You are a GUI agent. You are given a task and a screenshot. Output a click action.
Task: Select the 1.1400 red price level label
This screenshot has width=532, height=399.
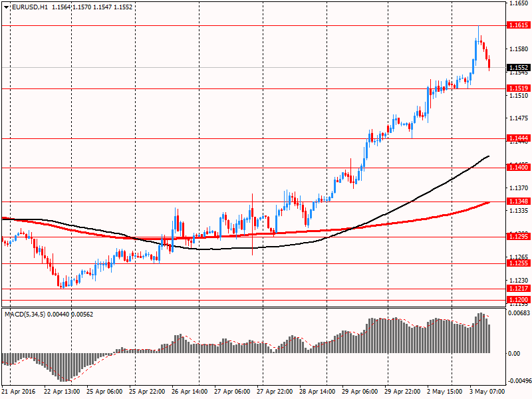tap(518, 168)
